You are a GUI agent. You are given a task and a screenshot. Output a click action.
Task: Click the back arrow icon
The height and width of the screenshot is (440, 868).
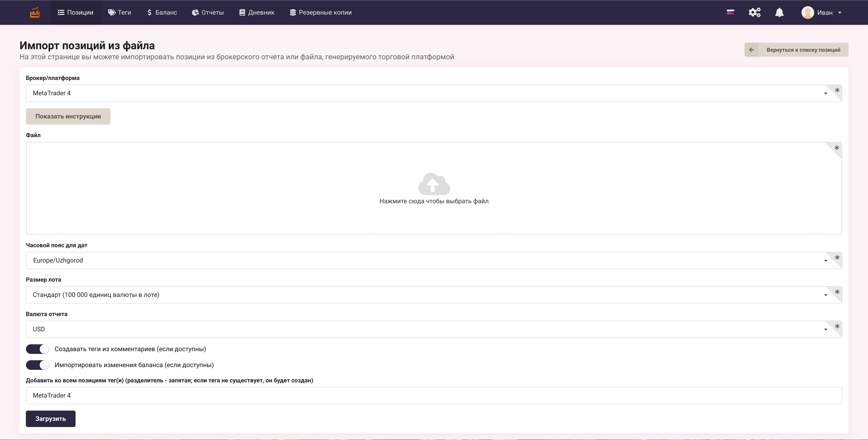click(751, 50)
